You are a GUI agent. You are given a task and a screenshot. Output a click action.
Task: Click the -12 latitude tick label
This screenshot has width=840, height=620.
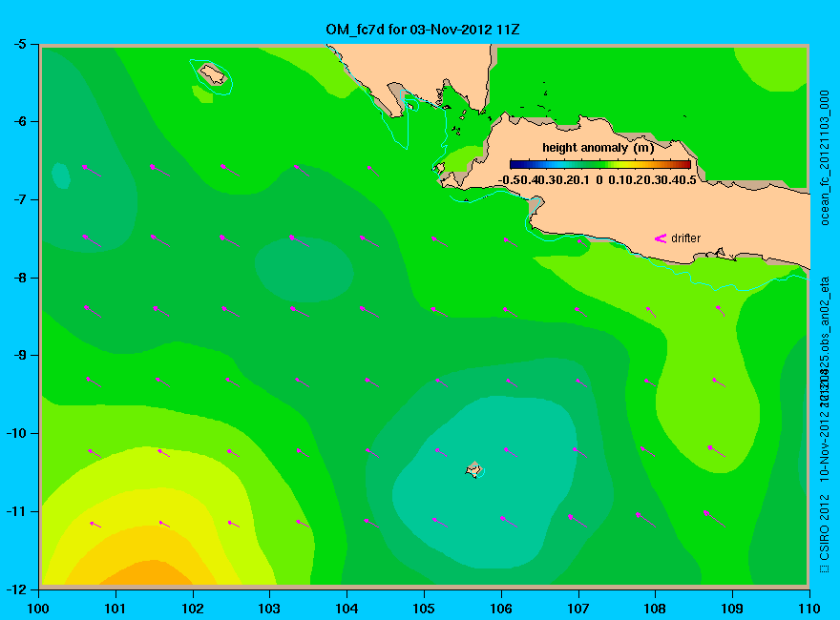pos(16,589)
